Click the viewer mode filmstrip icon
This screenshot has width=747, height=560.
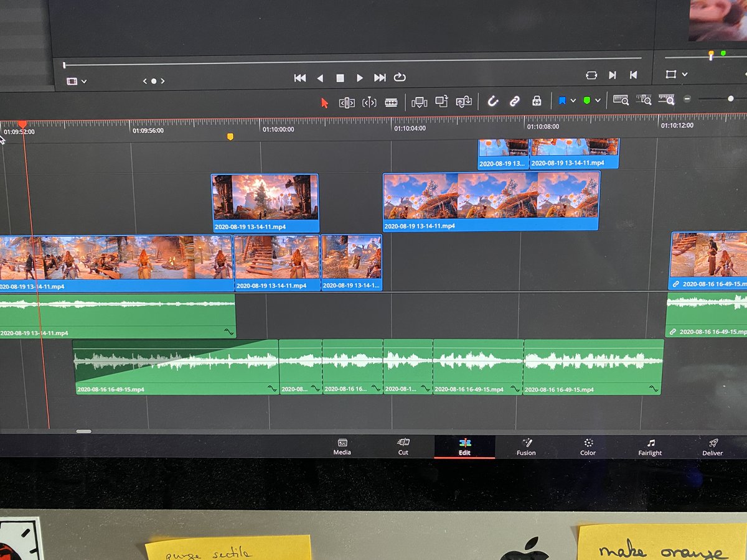click(x=72, y=81)
